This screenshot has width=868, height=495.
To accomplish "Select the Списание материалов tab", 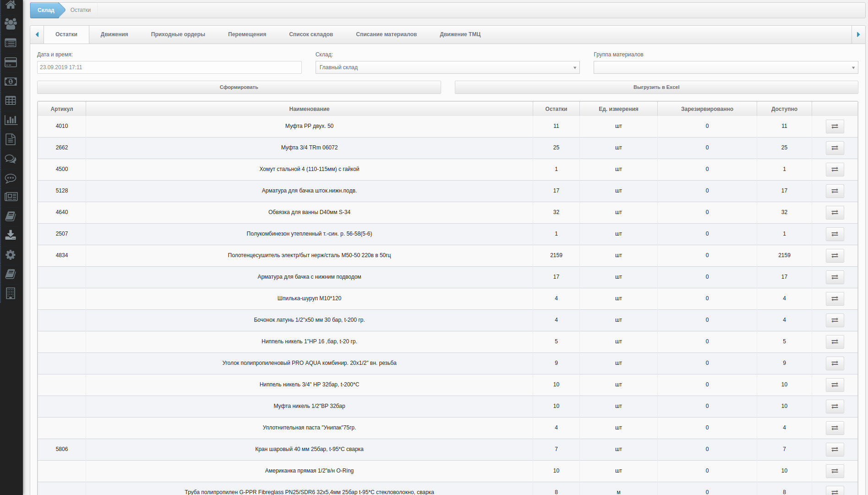I will [386, 34].
